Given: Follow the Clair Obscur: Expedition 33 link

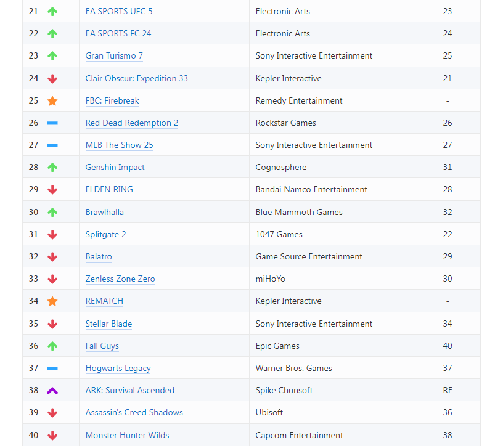Looking at the screenshot, I should pos(136,79).
